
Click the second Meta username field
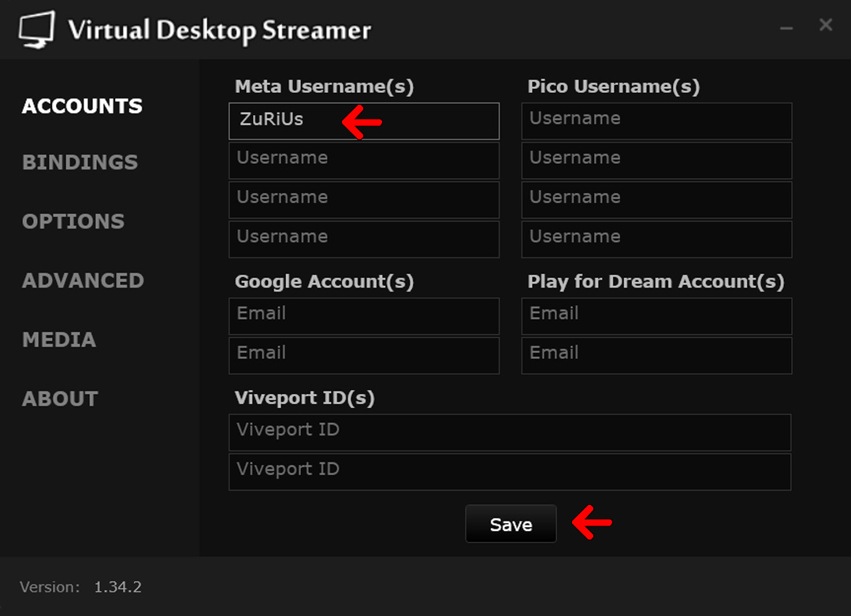click(363, 161)
